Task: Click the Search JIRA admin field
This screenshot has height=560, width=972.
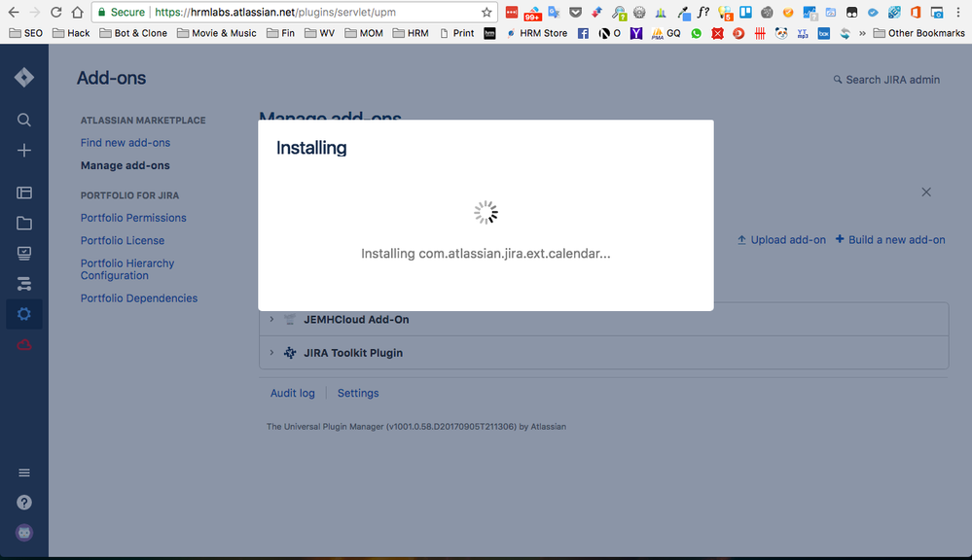Action: click(x=886, y=80)
